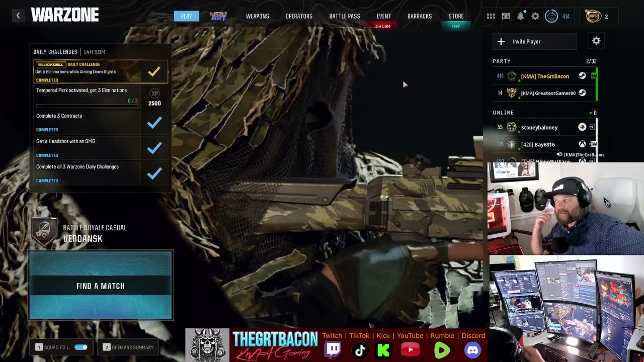Join Stoneybaloney using the join arrow icon

[x=592, y=127]
